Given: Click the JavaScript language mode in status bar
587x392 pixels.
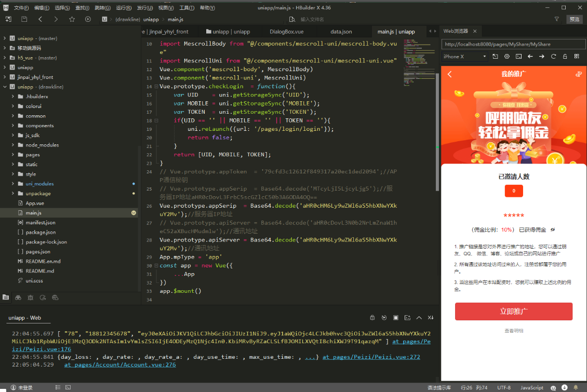Looking at the screenshot, I should 531,387.
